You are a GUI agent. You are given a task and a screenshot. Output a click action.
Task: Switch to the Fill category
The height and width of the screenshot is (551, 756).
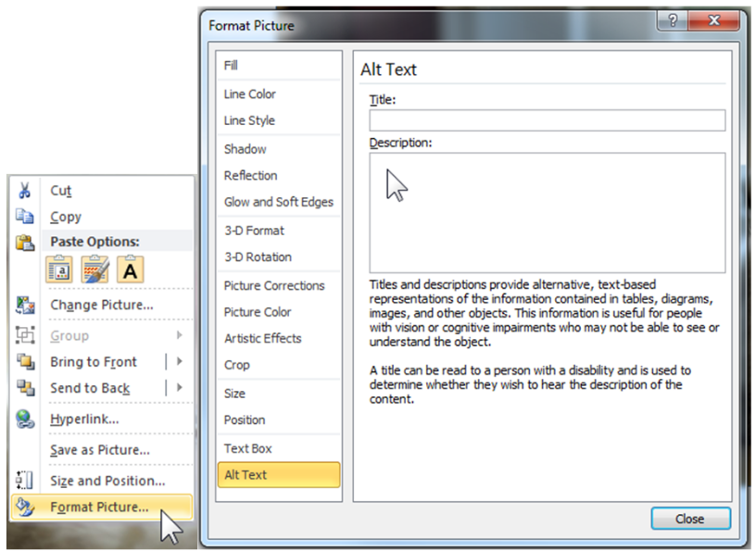(232, 66)
